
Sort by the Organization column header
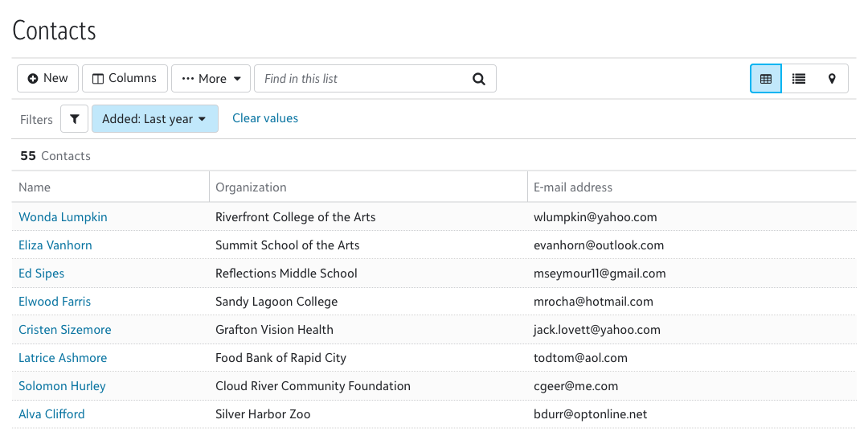pyautogui.click(x=251, y=187)
